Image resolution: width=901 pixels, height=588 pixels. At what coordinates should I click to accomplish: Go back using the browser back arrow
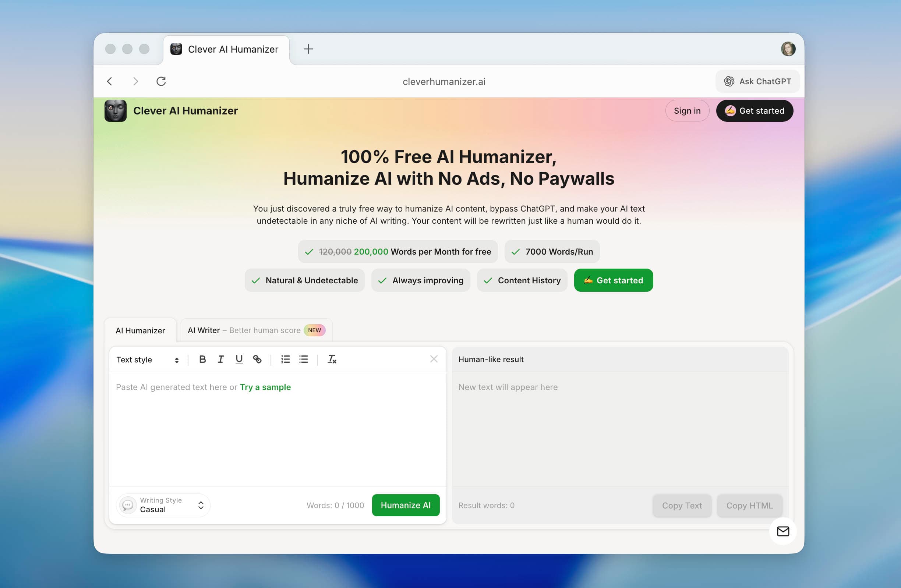110,81
